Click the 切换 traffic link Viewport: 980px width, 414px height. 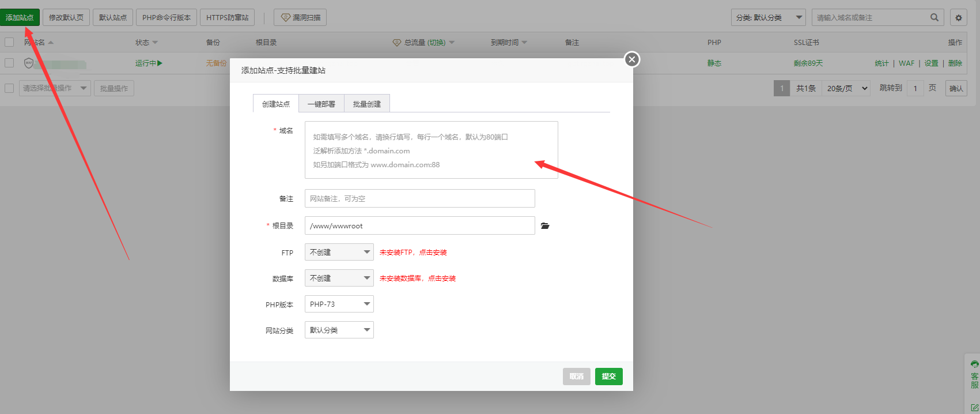(x=436, y=42)
